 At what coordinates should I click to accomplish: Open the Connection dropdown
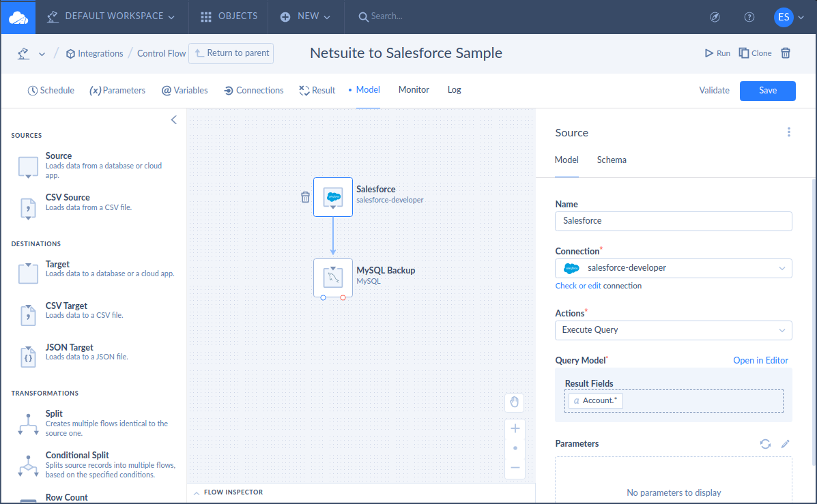coord(673,268)
